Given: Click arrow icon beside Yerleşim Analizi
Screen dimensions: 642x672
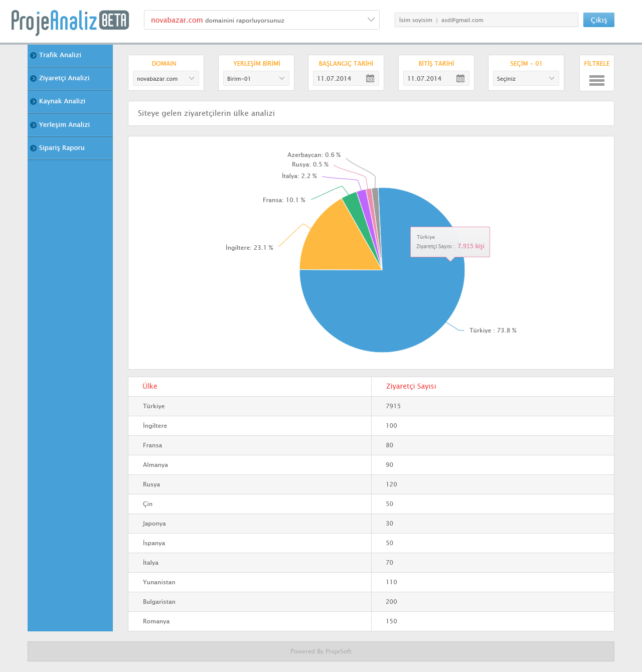Looking at the screenshot, I should coord(33,125).
